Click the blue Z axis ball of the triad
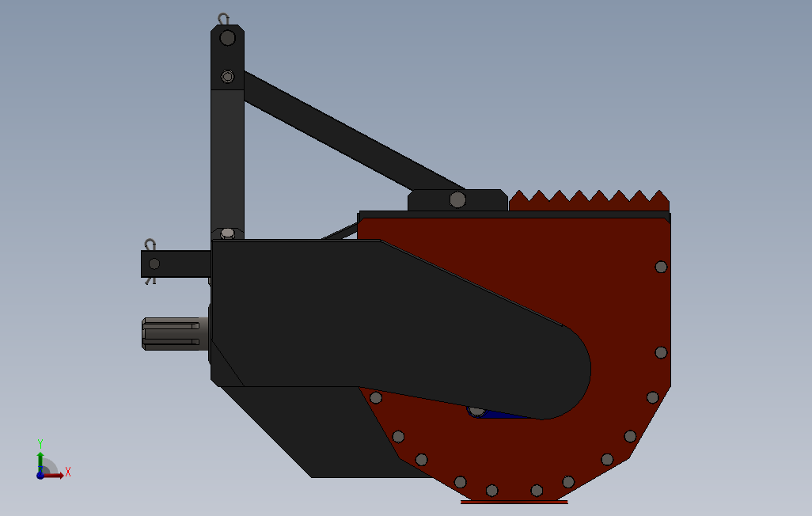Screen dimensions: 812x516 (x=40, y=476)
